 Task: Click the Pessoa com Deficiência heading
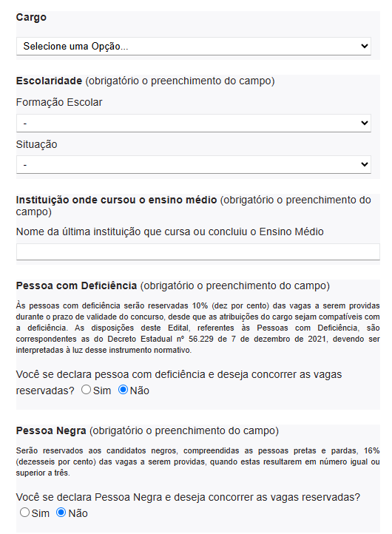pyautogui.click(x=76, y=285)
